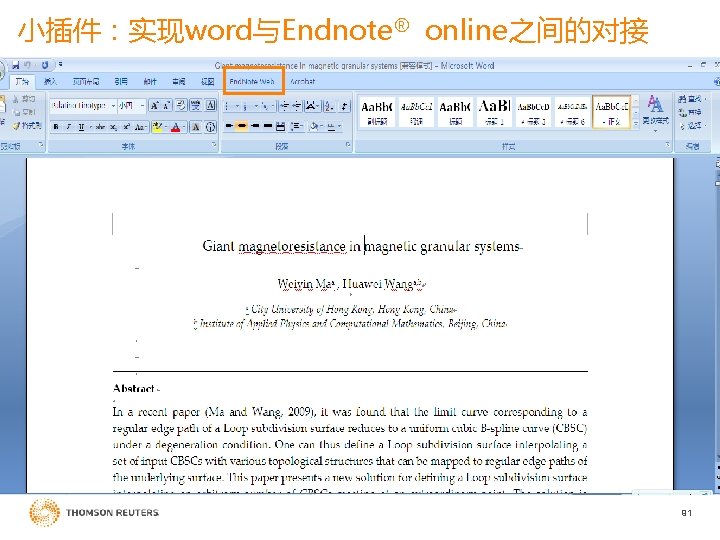Click the Enclose Characters circle icon
The image size is (720, 540).
click(210, 127)
